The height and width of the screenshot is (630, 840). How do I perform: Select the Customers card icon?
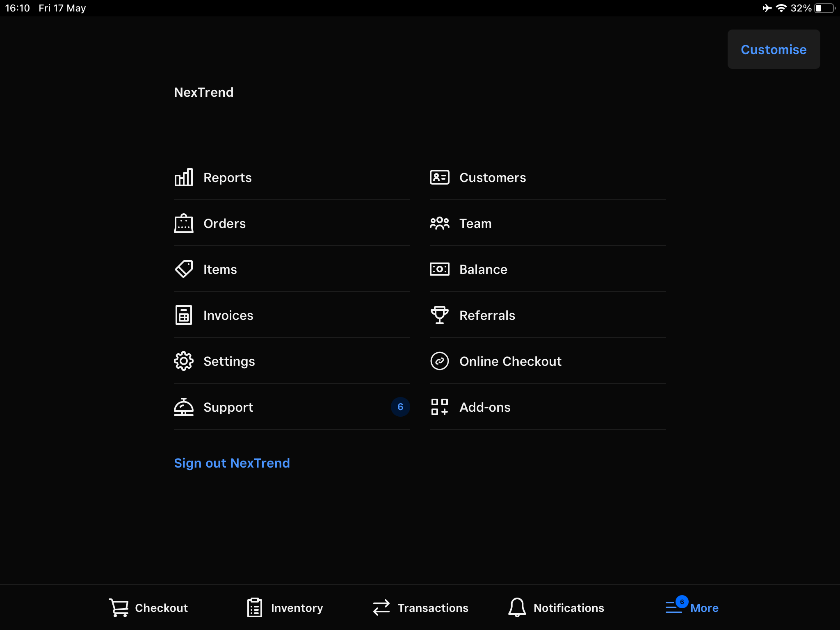pos(439,177)
